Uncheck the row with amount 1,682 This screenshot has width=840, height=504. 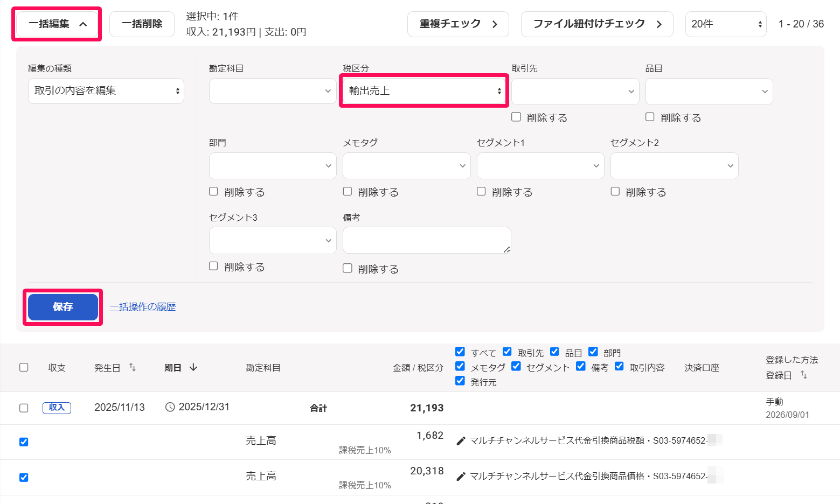(24, 442)
